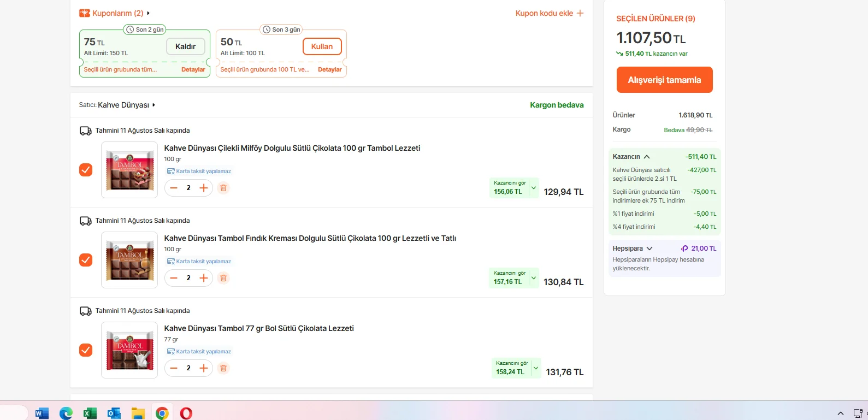
Task: Decrease quantity of Çilekli Milföy chocolate
Action: pos(174,188)
